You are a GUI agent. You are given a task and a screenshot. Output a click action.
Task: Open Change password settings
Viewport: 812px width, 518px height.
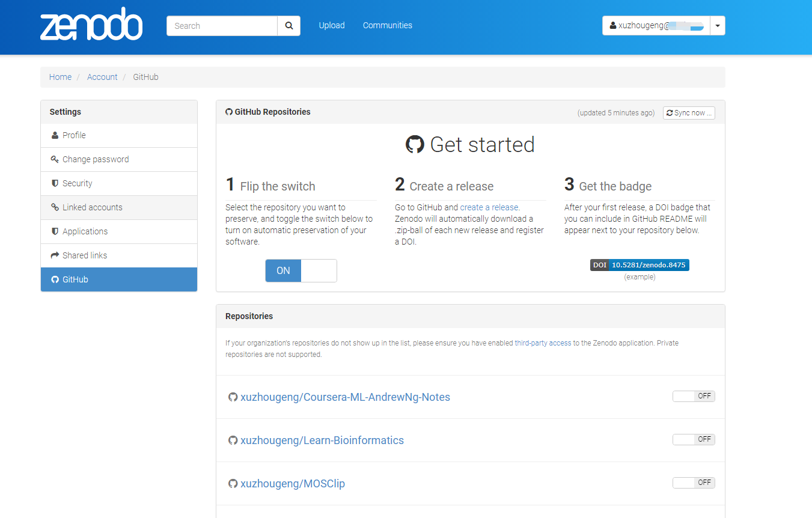coord(119,159)
